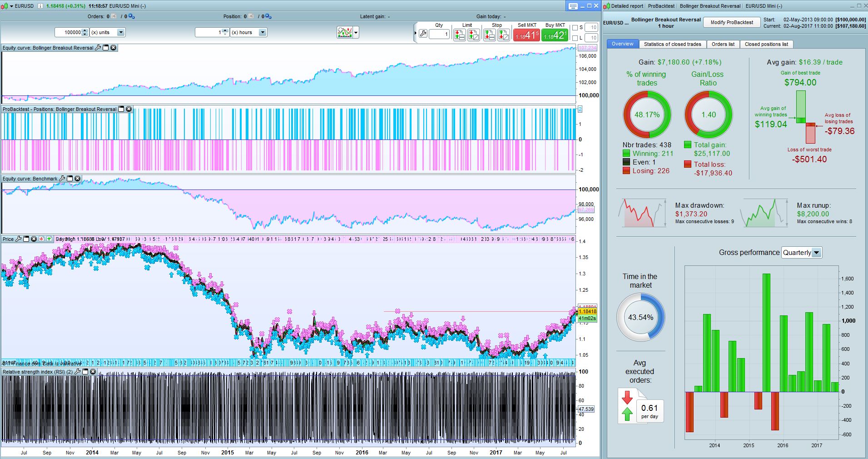The image size is (868, 459).
Task: Click the green Buy MKT button
Action: [555, 35]
